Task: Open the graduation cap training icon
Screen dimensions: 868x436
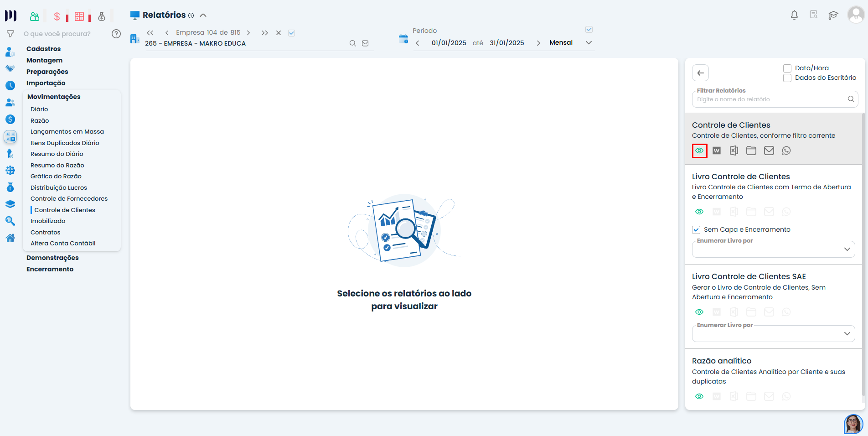Action: click(833, 15)
